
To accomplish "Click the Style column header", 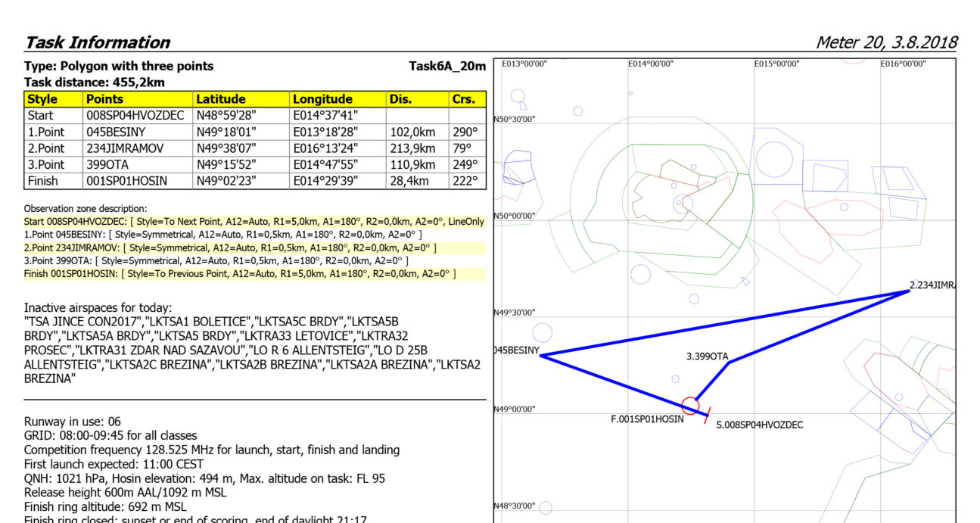I will click(x=42, y=99).
